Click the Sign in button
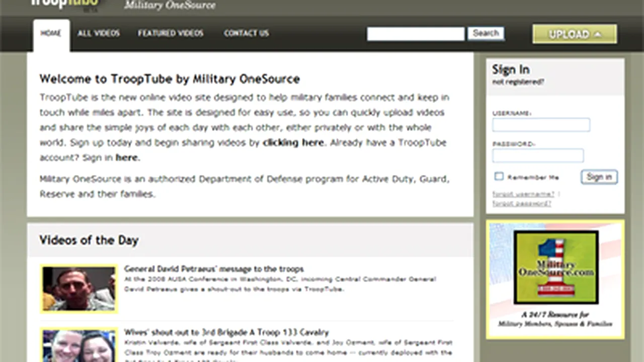 click(x=599, y=177)
